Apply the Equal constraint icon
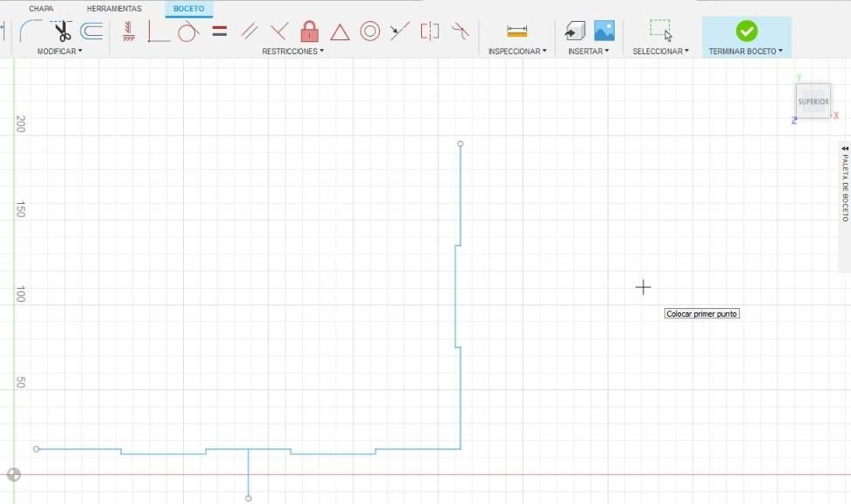This screenshot has height=504, width=851. click(x=219, y=31)
